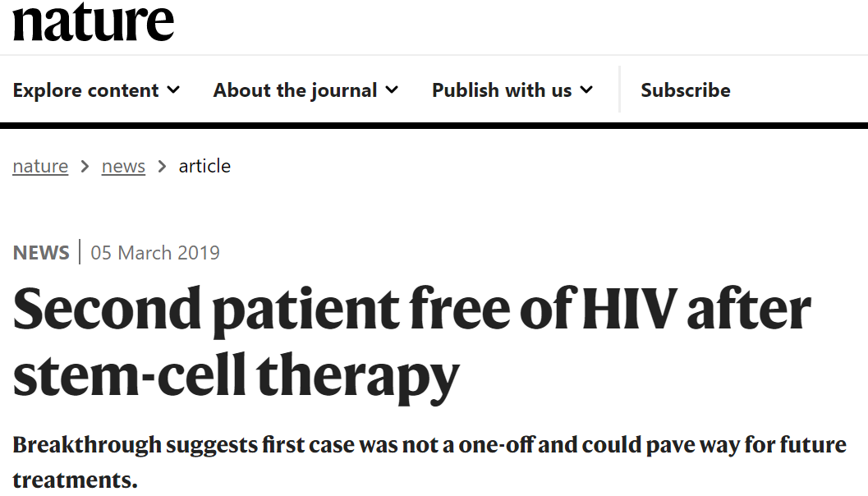Screen dimensions: 868x496
Task: Click breadcrumb arrow between nature and news
Action: tap(85, 167)
